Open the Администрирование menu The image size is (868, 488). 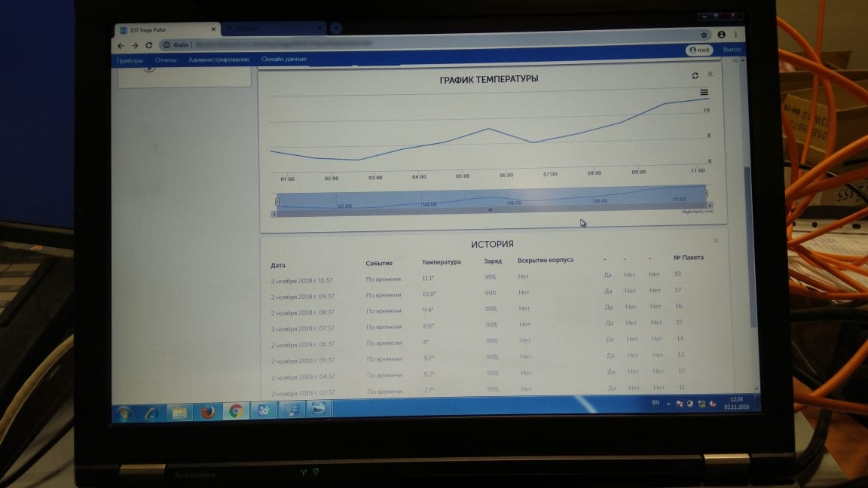tap(219, 59)
